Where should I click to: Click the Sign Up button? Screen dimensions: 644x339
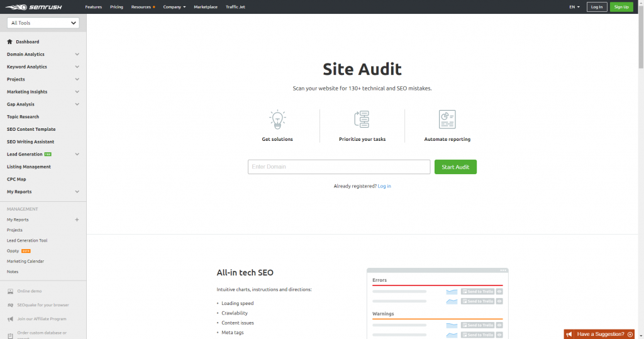(x=621, y=7)
